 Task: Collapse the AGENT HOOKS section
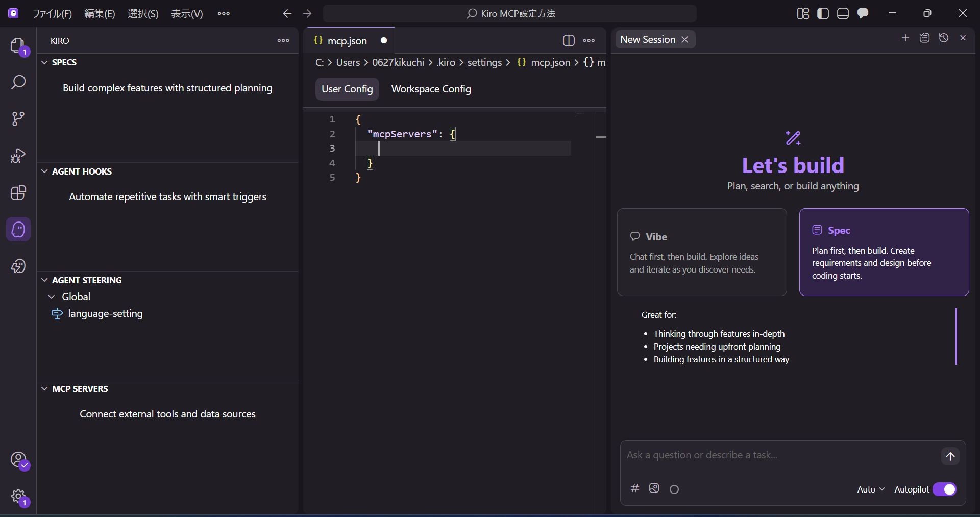pos(45,171)
